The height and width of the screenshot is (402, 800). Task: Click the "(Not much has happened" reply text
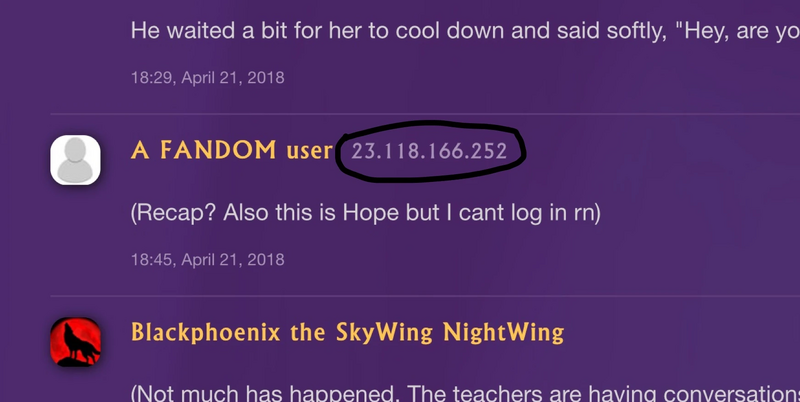tap(465, 393)
